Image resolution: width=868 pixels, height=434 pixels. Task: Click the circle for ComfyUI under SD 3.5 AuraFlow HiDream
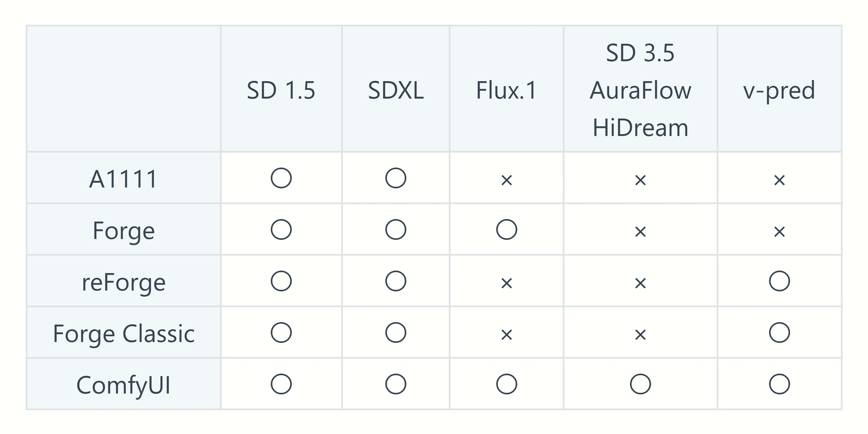(640, 384)
